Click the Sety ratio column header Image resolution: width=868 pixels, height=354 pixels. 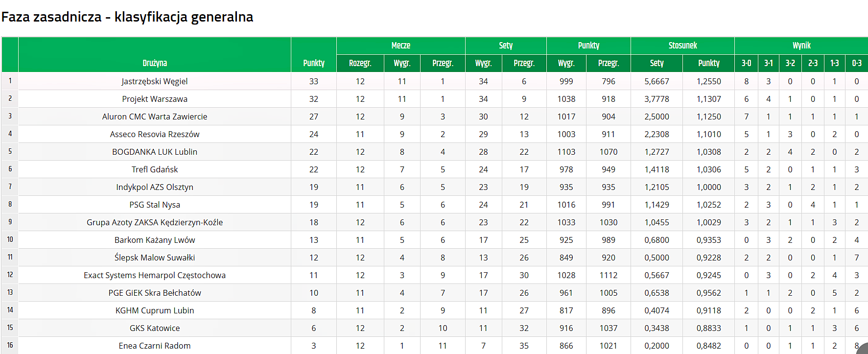point(657,63)
